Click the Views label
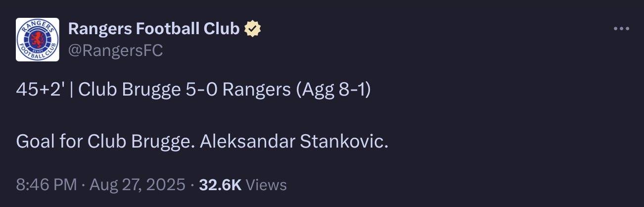Screen dimensions: 644x207 tap(266, 185)
